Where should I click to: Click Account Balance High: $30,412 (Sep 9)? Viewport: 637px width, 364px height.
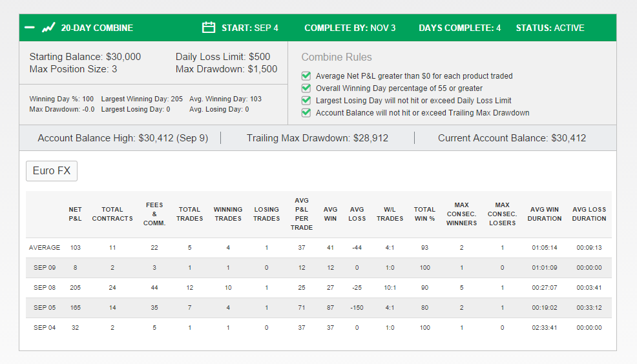(x=123, y=138)
